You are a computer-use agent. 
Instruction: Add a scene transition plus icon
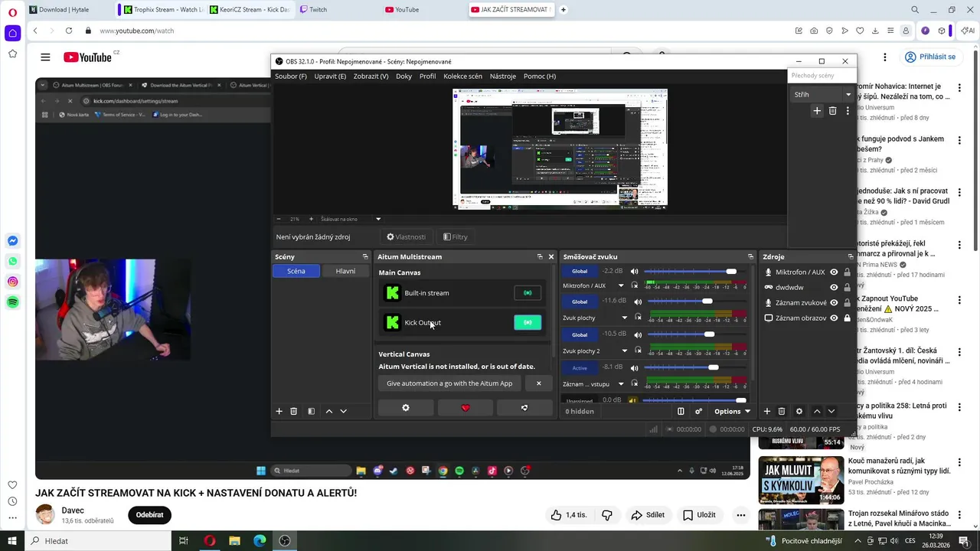tap(817, 111)
